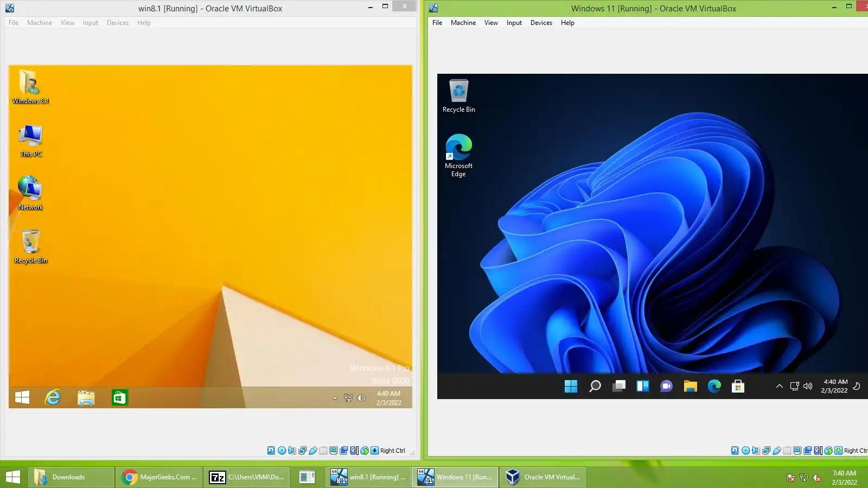Screen dimensions: 868x488
Task: Click the volume icon in win8.1 tray
Action: 361,398
